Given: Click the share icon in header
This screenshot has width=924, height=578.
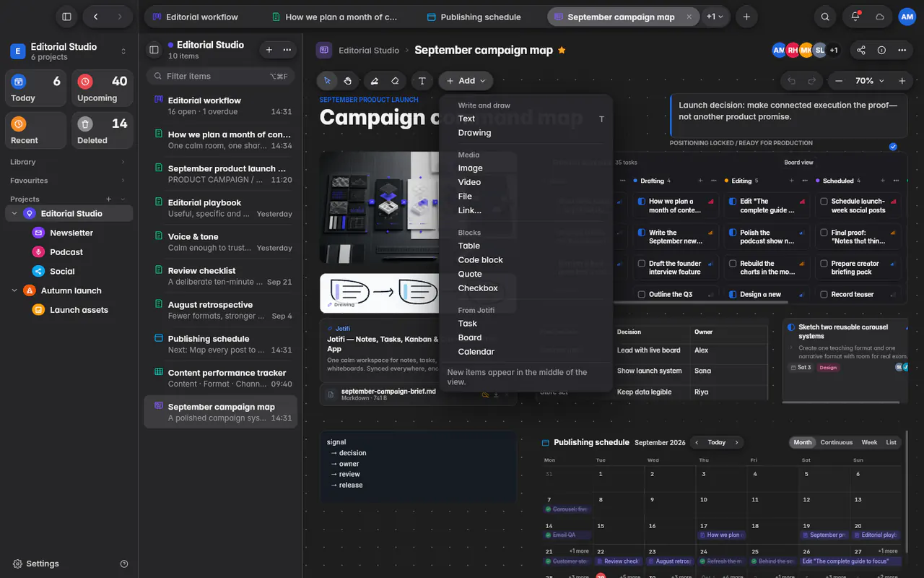Looking at the screenshot, I should (x=861, y=50).
